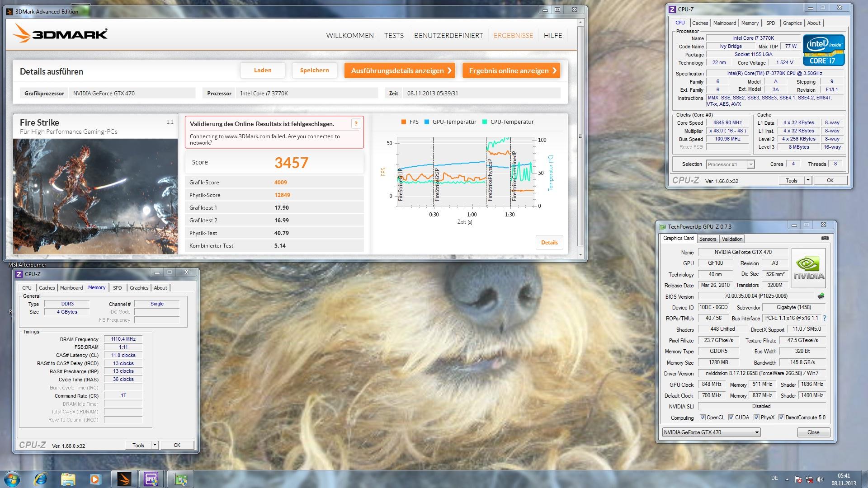Click the FPS orange legend swatch
Screen dimensions: 868x488
click(x=403, y=122)
